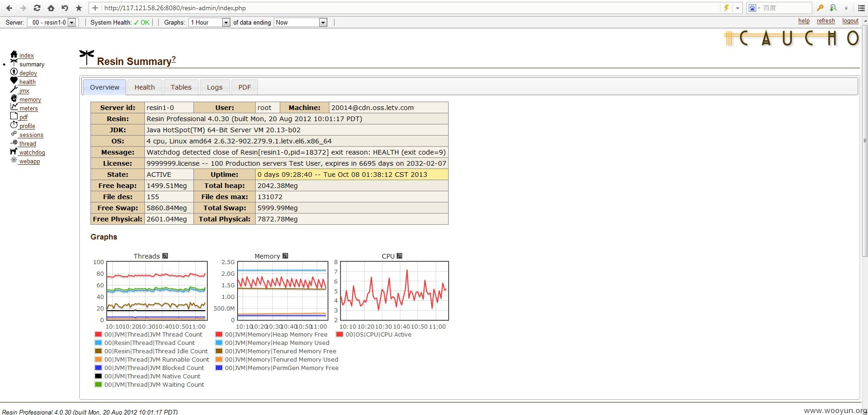Click the help link
868x415 pixels.
tap(804, 21)
